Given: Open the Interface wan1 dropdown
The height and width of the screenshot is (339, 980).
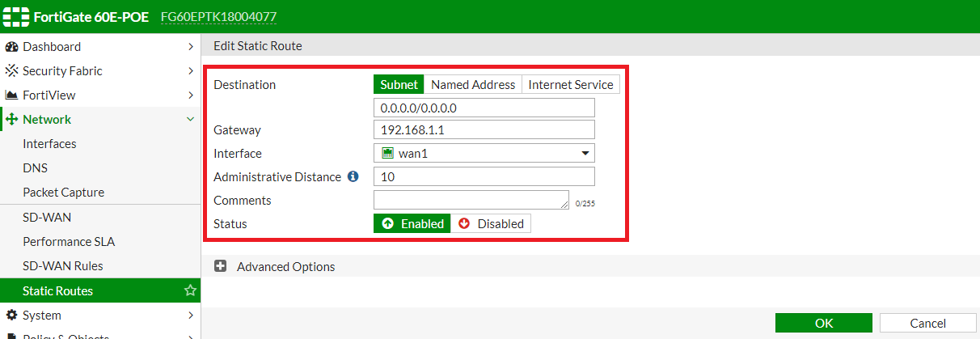Looking at the screenshot, I should point(484,154).
